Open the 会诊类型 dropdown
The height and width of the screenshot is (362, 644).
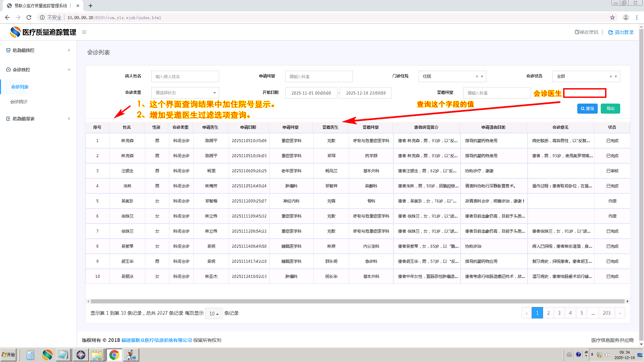pos(185,93)
